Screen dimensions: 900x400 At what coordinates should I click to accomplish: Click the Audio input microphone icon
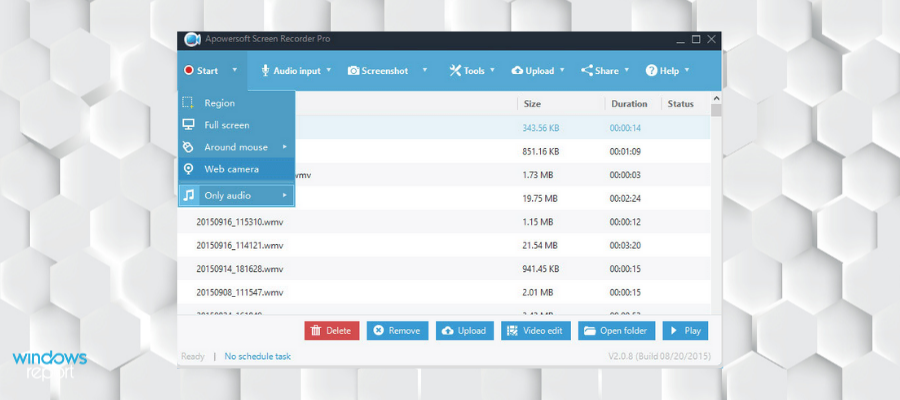(265, 71)
